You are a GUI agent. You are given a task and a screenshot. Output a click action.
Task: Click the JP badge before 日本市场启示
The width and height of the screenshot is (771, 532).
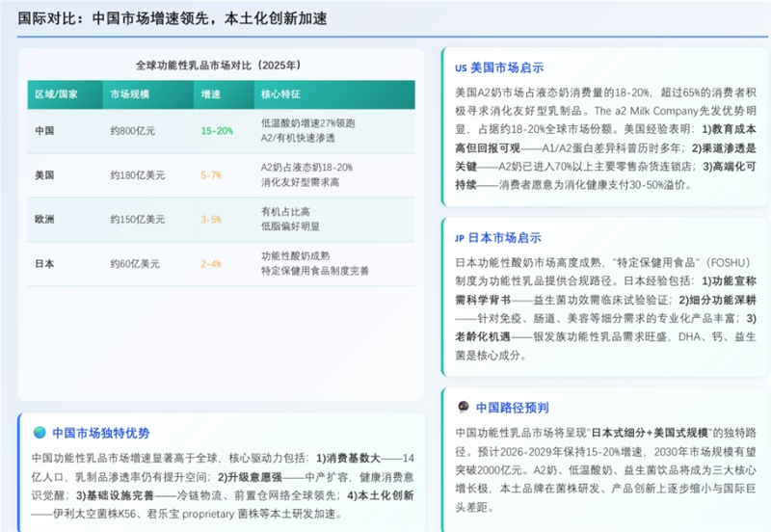pos(460,238)
